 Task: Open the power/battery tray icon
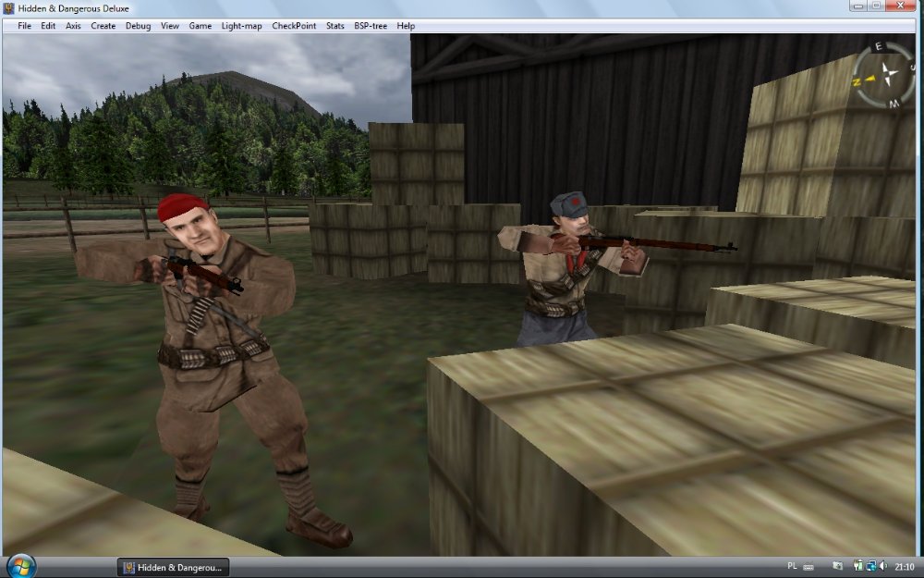point(858,567)
